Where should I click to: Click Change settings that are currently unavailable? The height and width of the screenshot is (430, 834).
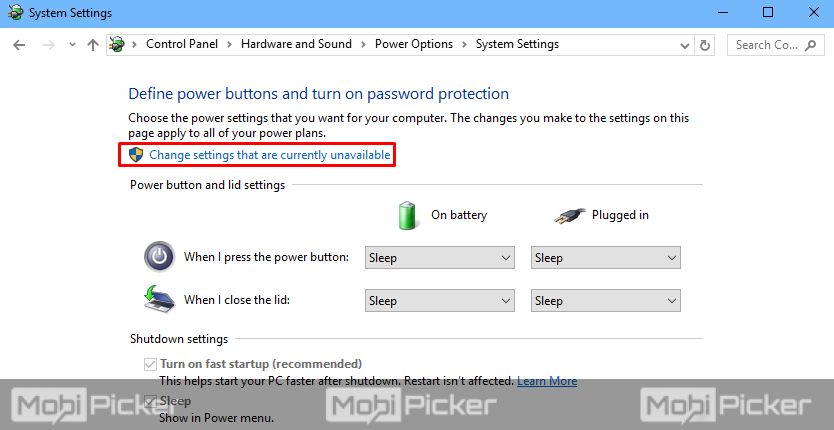269,155
